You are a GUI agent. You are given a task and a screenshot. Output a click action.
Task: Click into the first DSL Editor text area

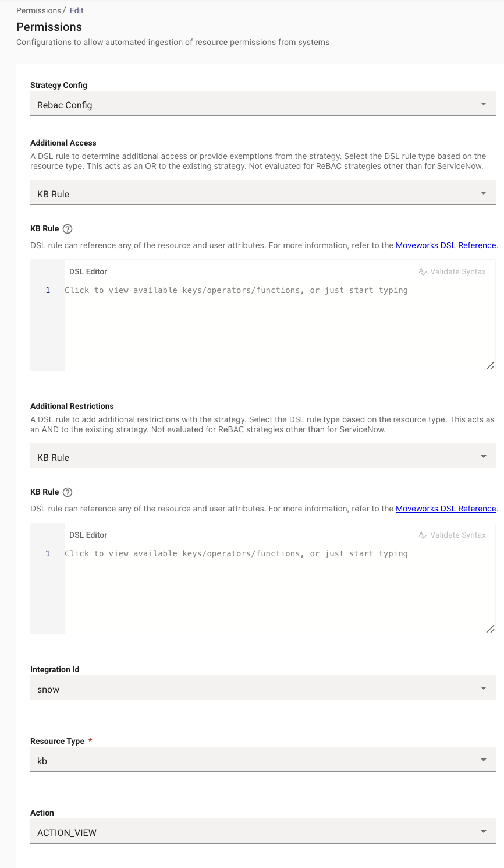click(279, 326)
